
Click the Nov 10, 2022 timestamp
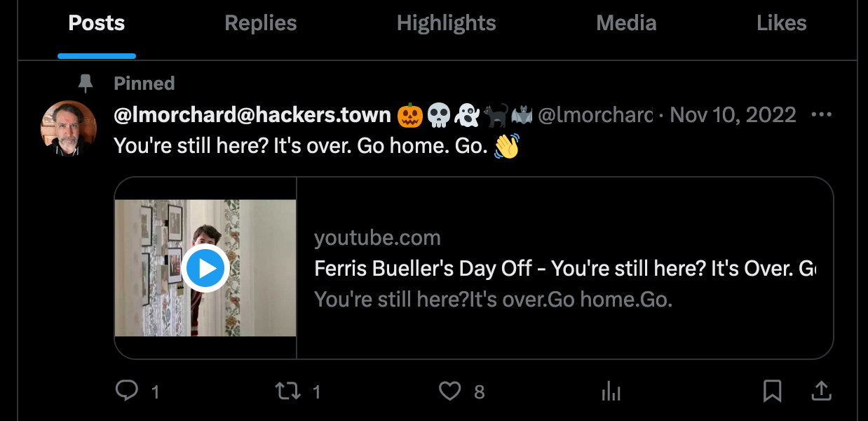pyautogui.click(x=733, y=114)
